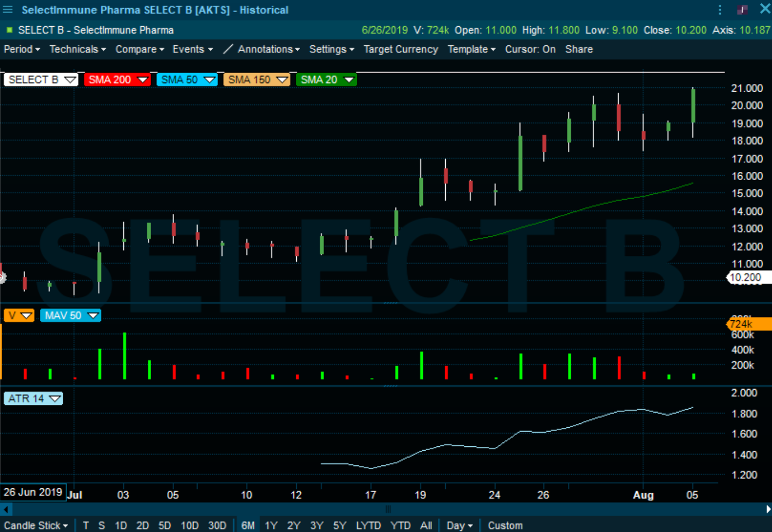Click the Custom range button
This screenshot has width=772, height=532.
(x=505, y=525)
